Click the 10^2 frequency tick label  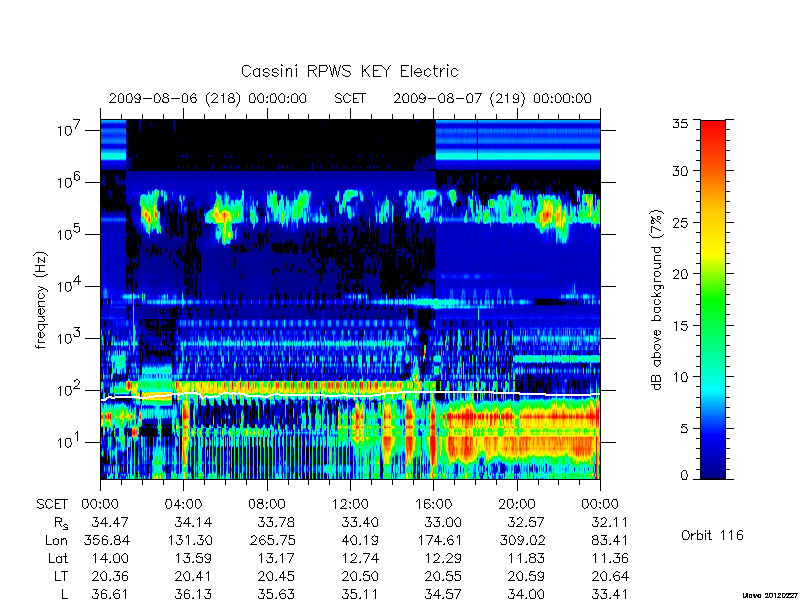pyautogui.click(x=68, y=389)
